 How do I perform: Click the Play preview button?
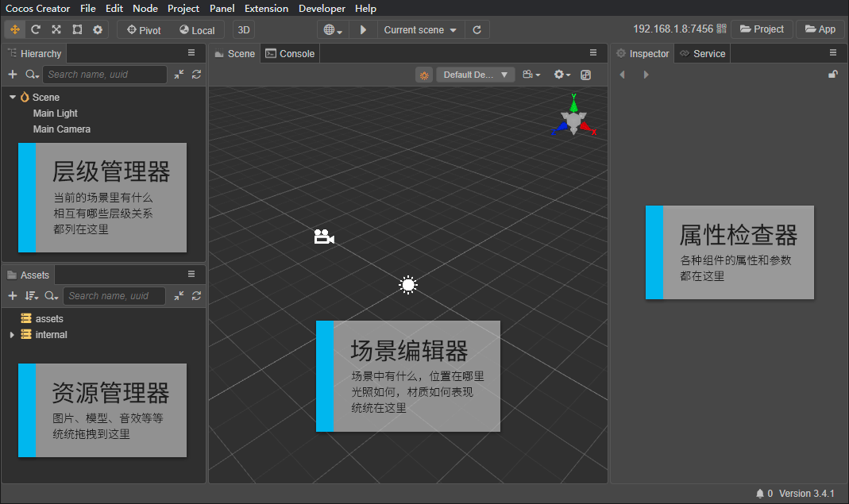click(363, 30)
